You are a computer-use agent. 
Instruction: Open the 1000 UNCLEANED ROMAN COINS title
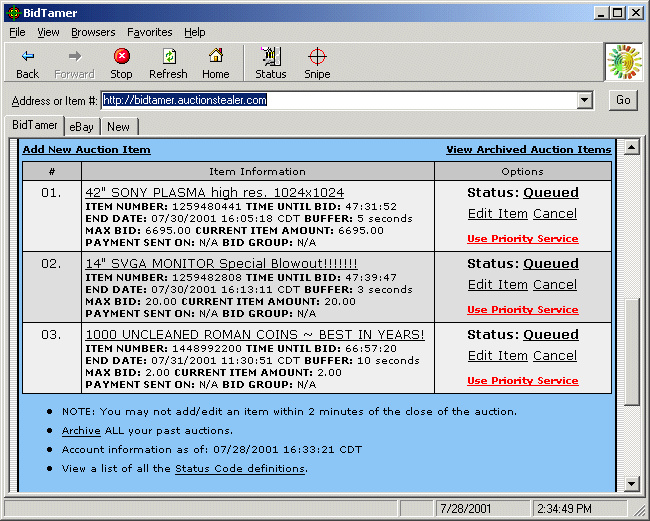255,334
